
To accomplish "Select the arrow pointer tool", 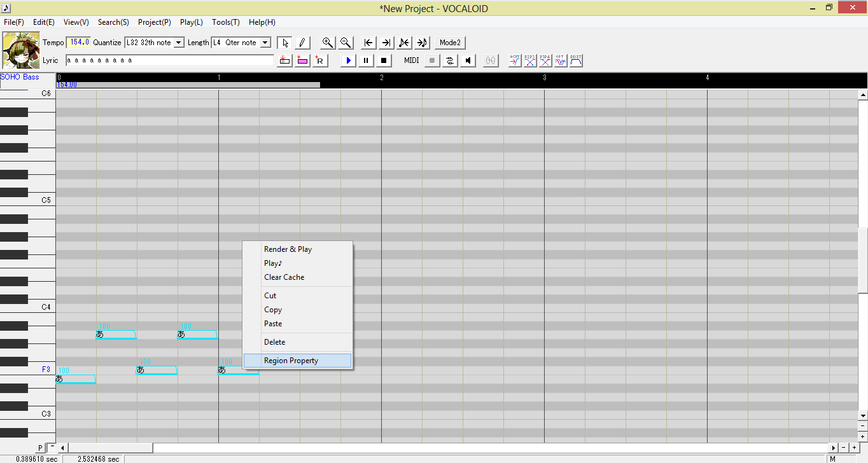I will (x=285, y=43).
